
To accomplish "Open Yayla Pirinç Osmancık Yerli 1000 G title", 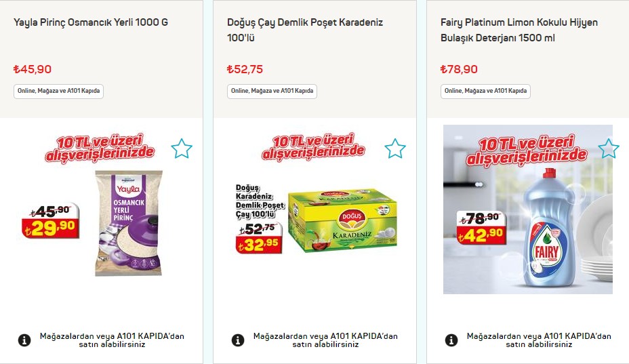I will tap(91, 22).
